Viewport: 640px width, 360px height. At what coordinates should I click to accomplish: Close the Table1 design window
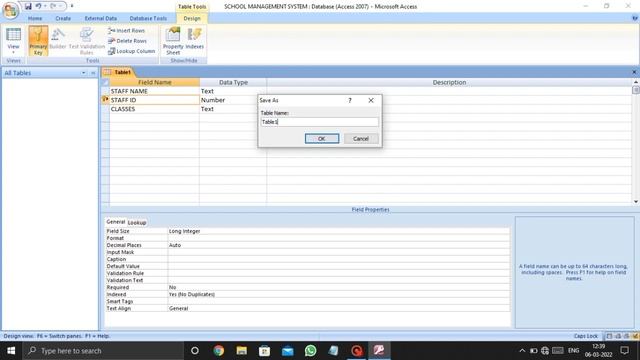point(634,72)
